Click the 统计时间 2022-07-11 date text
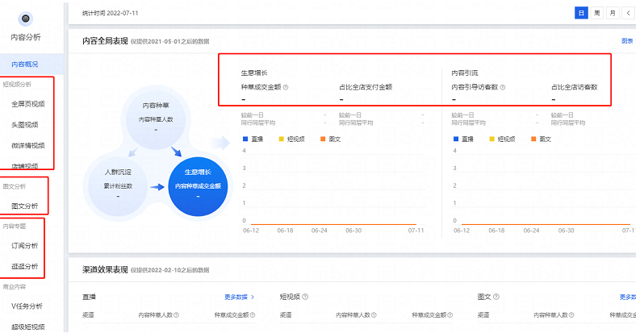Screen dimensions: 644x333 point(110,13)
